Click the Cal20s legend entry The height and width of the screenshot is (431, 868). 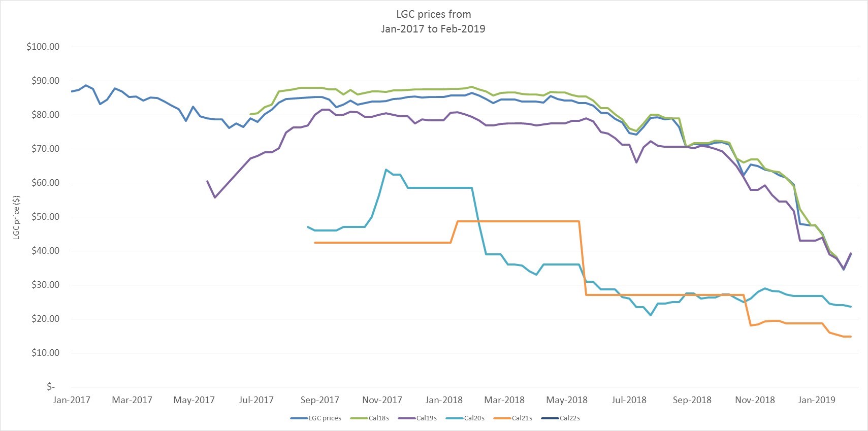(x=465, y=418)
